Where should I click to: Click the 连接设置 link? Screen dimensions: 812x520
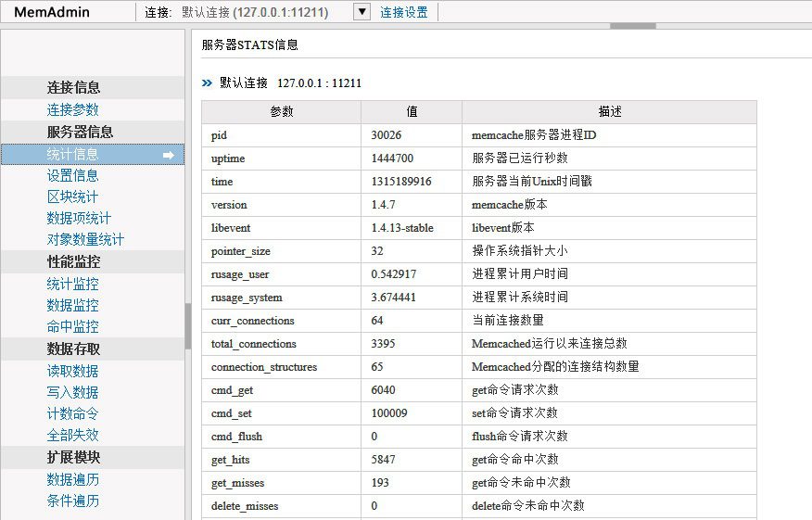click(x=404, y=12)
